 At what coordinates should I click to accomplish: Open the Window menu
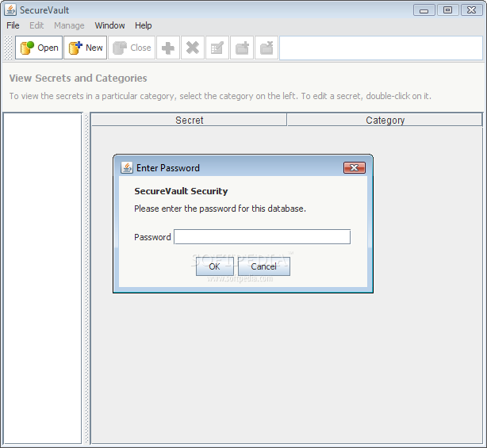tap(110, 25)
